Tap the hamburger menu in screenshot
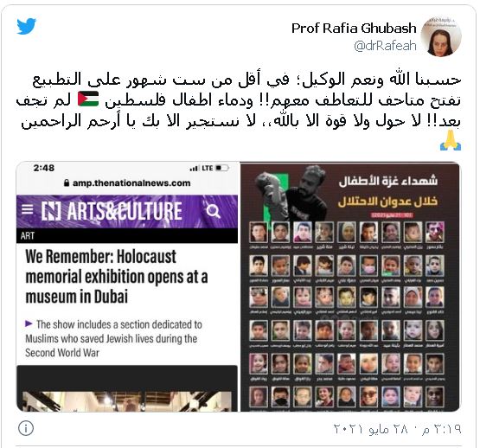The image size is (480, 448). click(28, 209)
